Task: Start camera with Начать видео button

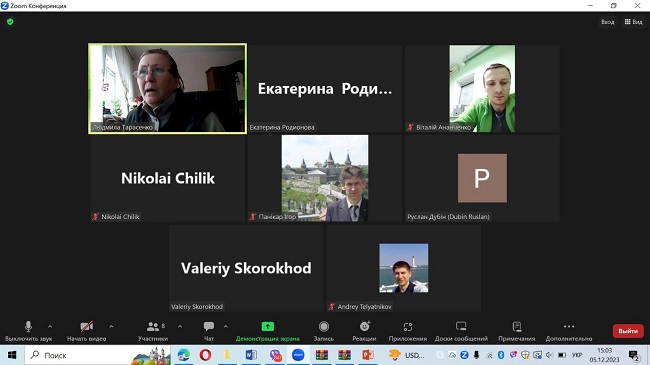Action: coord(86,331)
